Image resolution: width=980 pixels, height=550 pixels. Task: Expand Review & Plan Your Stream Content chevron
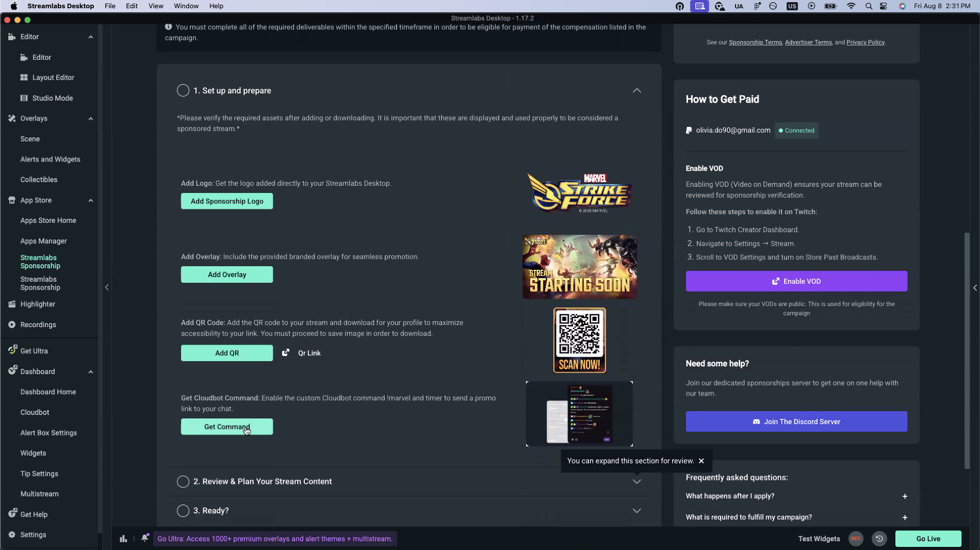click(637, 481)
